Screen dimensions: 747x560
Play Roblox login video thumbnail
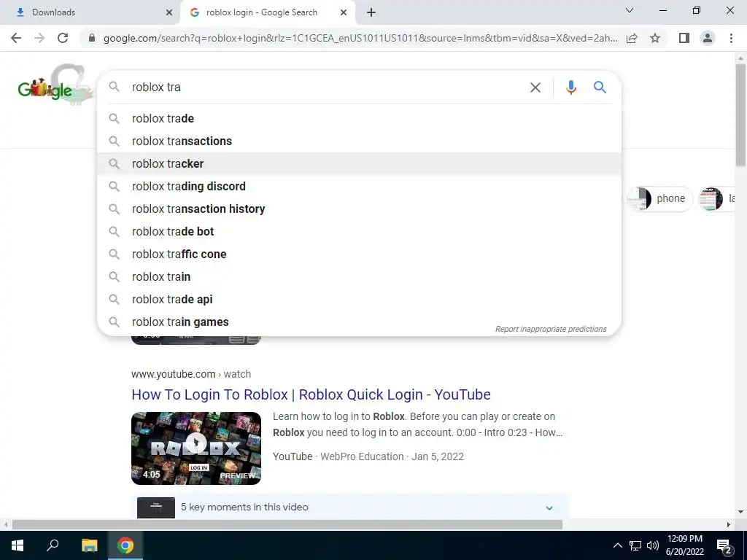(196, 448)
